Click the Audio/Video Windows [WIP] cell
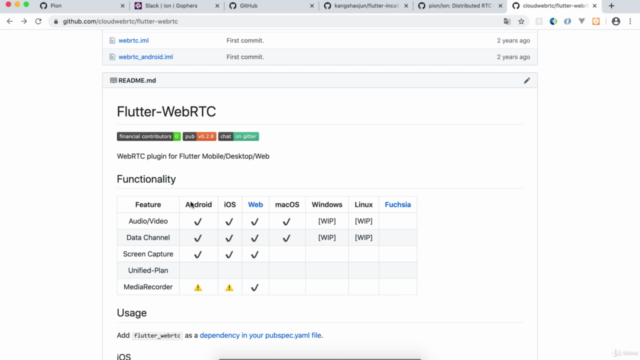Screen dimensions: 640x360 coord(327,221)
